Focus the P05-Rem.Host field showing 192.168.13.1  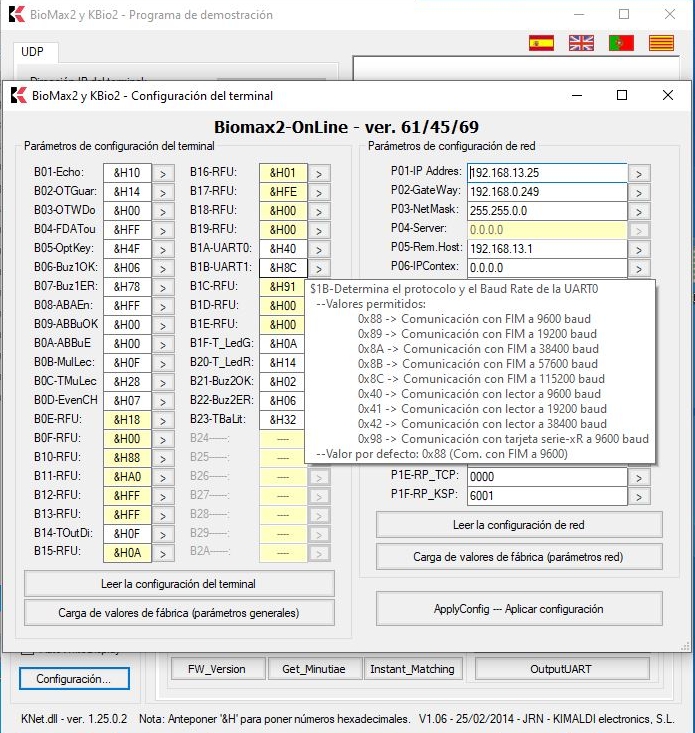(547, 249)
